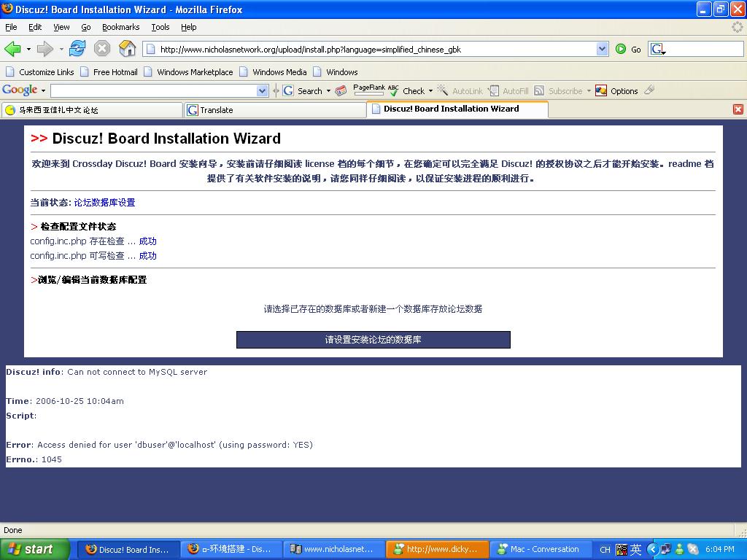
Task: Open Google toolbar Options
Action: point(616,90)
